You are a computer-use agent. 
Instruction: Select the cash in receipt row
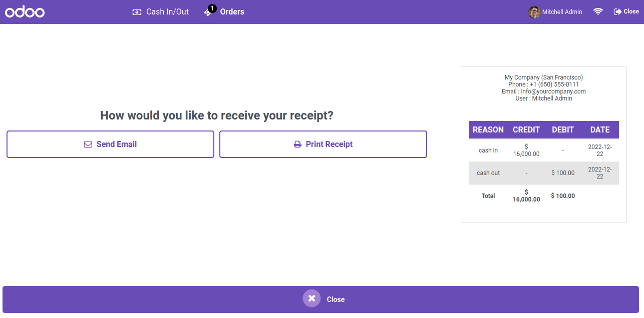coord(544,150)
